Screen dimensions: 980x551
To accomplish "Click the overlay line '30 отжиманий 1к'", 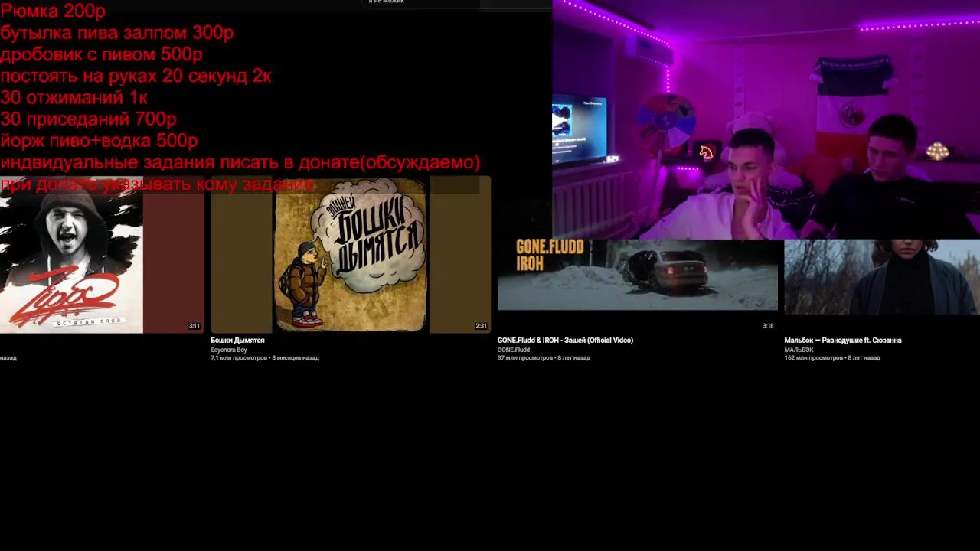I will click(73, 97).
